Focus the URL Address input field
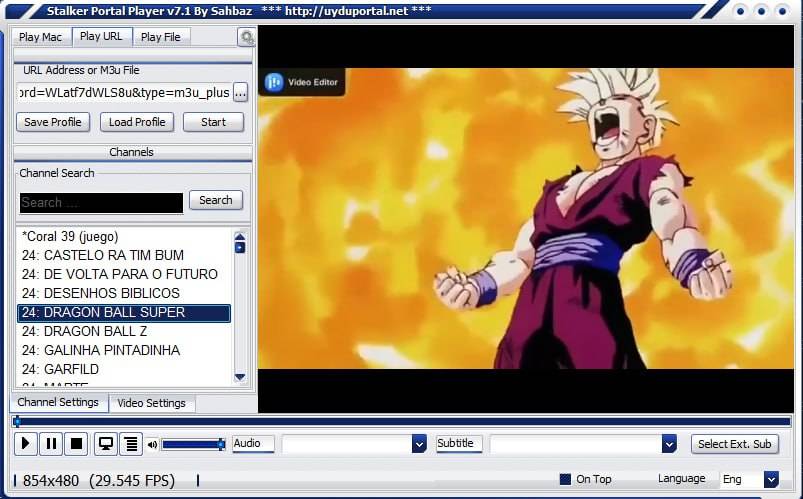Viewport: 803px width, 499px height. (x=124, y=93)
